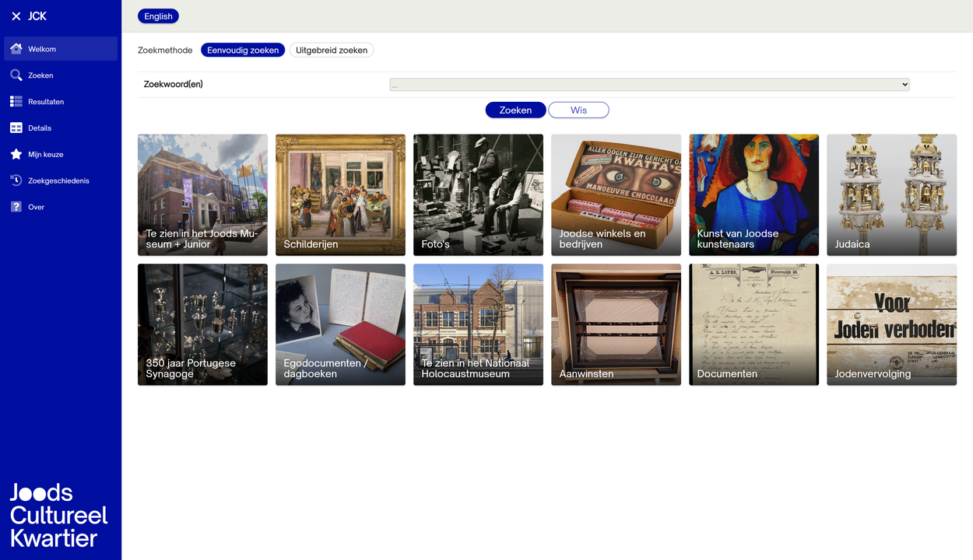Click the Details layout icon in sidebar
This screenshot has width=973, height=560.
point(16,128)
